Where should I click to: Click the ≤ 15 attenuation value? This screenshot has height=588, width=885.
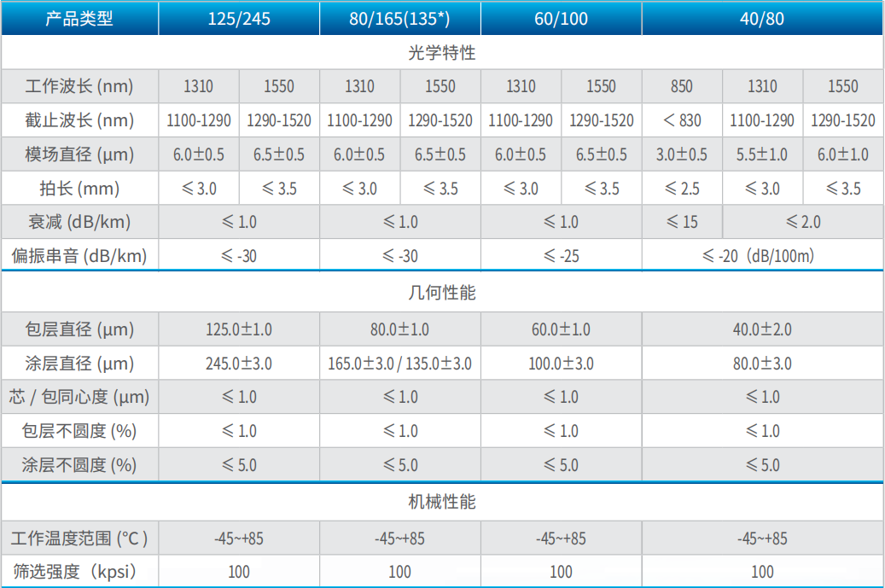[x=682, y=222]
